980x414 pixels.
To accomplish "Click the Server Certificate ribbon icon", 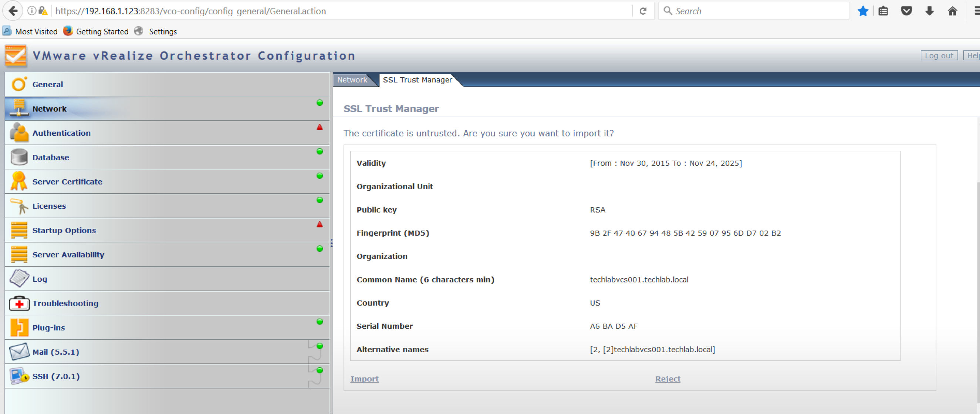I will (x=18, y=181).
